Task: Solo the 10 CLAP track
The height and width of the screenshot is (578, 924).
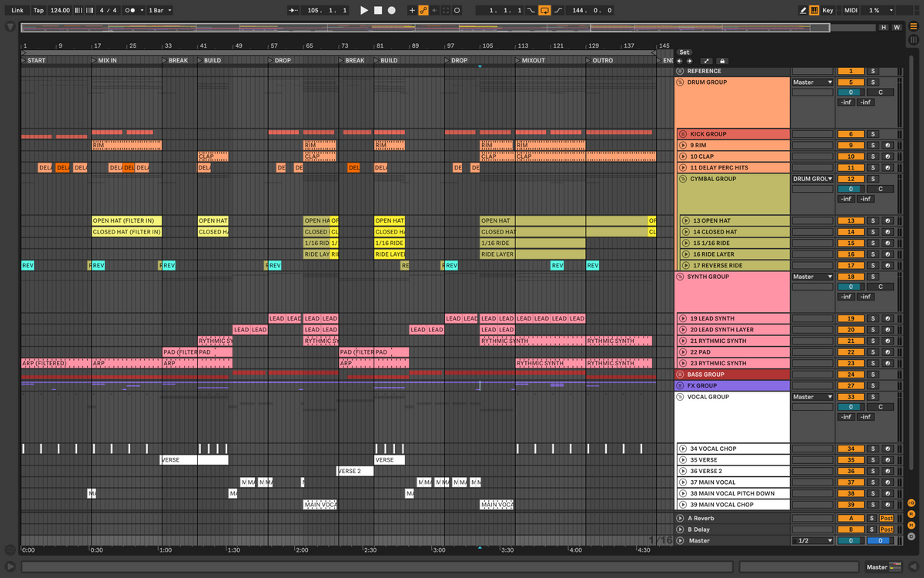Action: [x=872, y=156]
